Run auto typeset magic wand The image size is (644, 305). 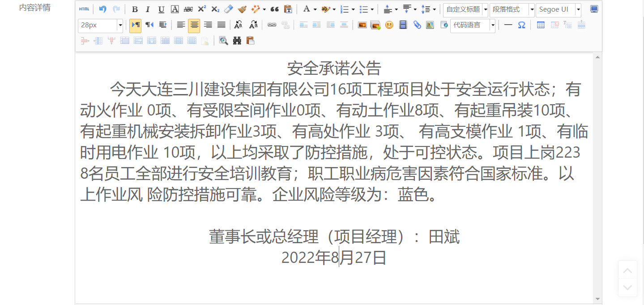(256, 9)
